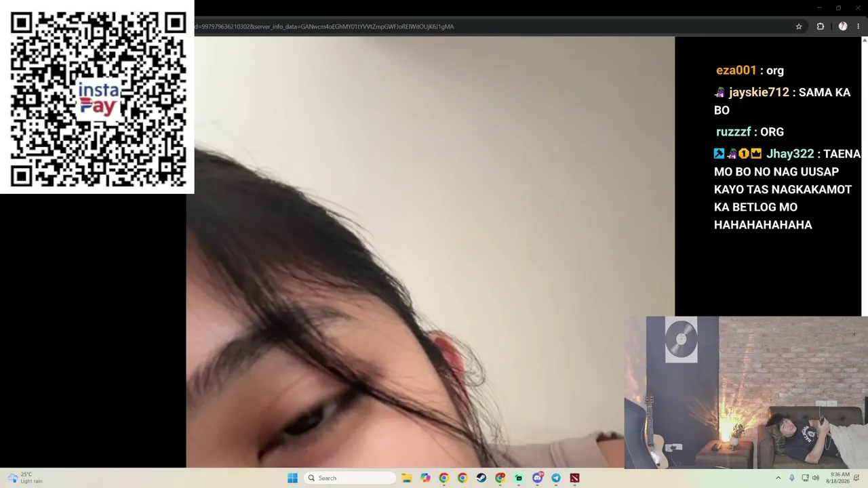Viewport: 868px width, 488px height.
Task: Click the InstaPay QR code image
Action: pyautogui.click(x=97, y=97)
